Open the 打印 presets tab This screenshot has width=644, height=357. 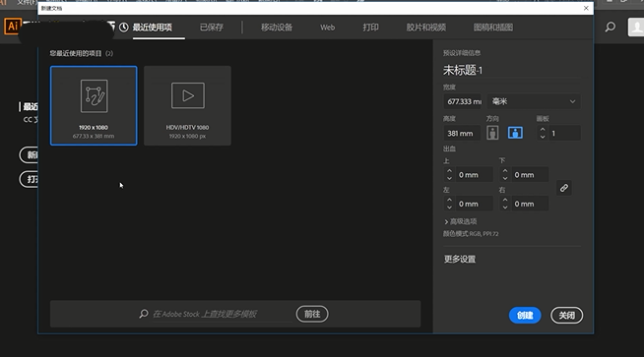[370, 28]
